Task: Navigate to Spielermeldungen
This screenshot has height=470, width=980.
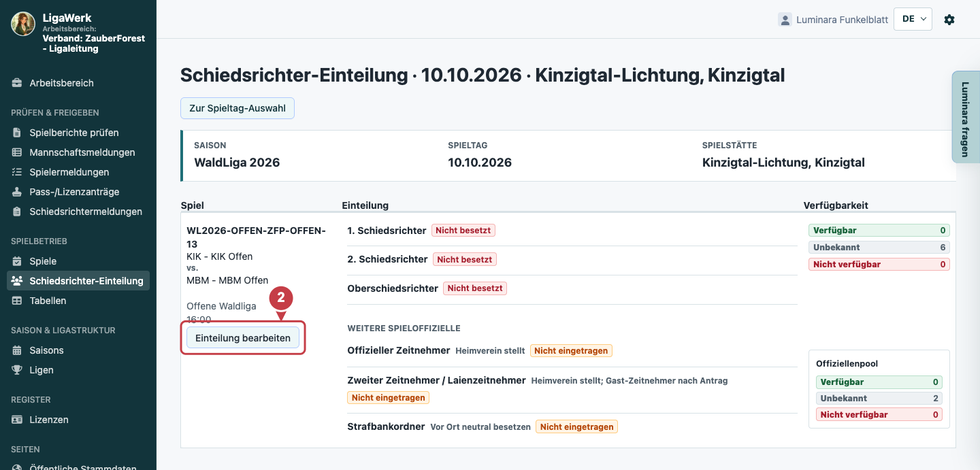Action: click(78, 172)
